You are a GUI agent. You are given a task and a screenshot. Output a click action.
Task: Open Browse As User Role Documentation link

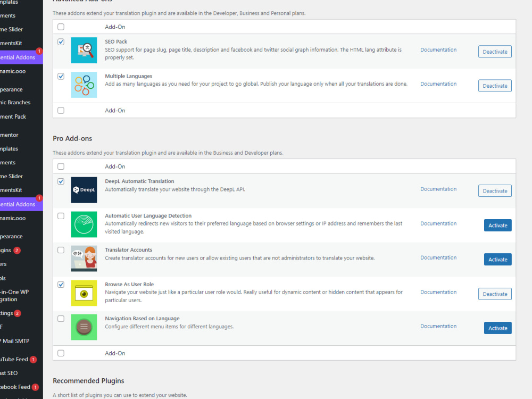[x=438, y=292]
